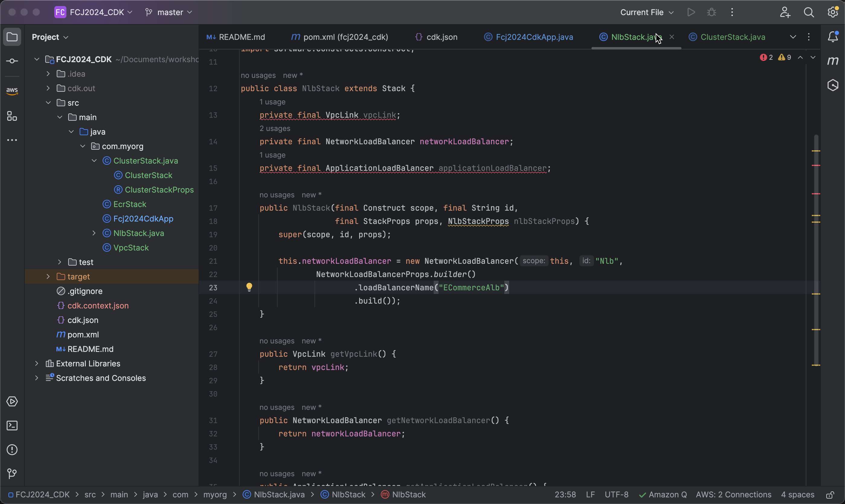Image resolution: width=845 pixels, height=504 pixels.
Task: Open the Terminal tool window
Action: tap(12, 426)
